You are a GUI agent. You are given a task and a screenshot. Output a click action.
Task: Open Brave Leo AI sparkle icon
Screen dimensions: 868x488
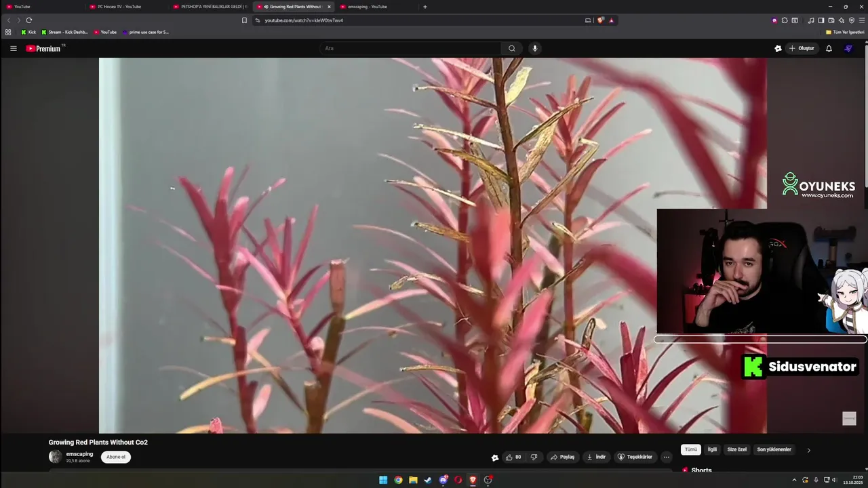point(841,20)
